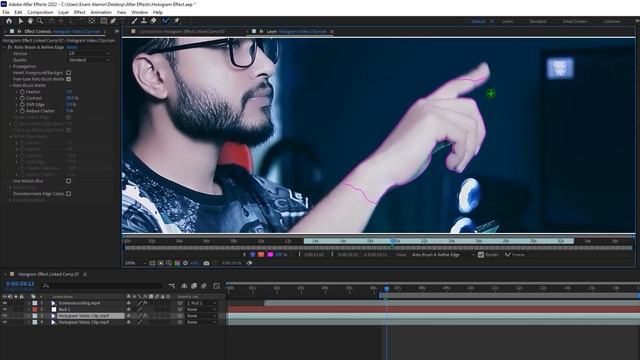Select the Default workspace
The image size is (640, 360).
(x=478, y=21)
